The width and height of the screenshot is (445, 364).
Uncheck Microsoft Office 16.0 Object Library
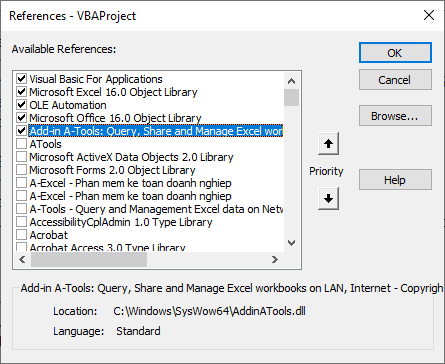pyautogui.click(x=22, y=118)
